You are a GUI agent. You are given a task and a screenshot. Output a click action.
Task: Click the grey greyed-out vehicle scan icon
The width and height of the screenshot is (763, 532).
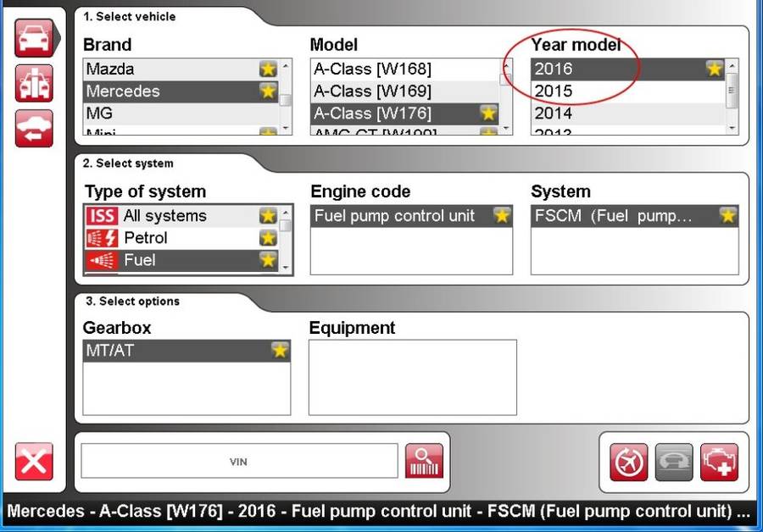click(x=674, y=462)
